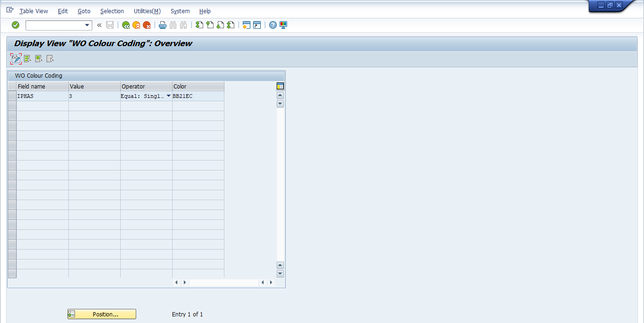Click the Find Next icon
The image size is (644, 323).
point(183,24)
